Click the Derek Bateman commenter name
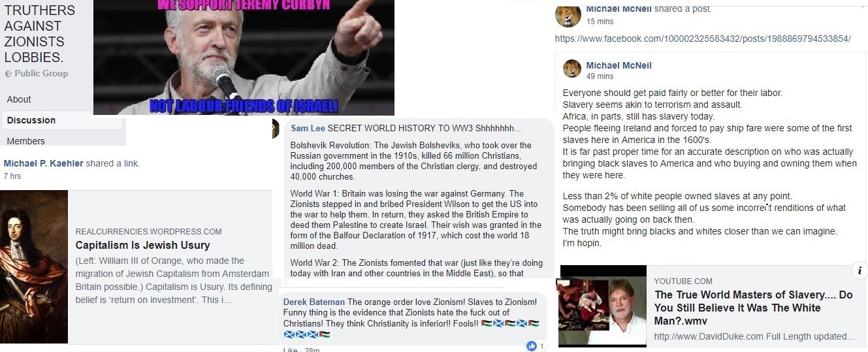The image size is (868, 352). point(313,302)
